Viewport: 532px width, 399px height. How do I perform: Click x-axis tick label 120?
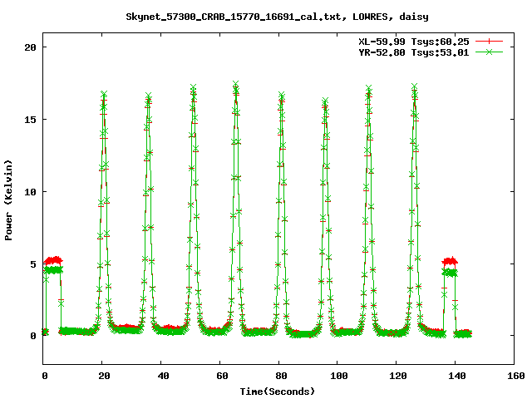pos(398,376)
